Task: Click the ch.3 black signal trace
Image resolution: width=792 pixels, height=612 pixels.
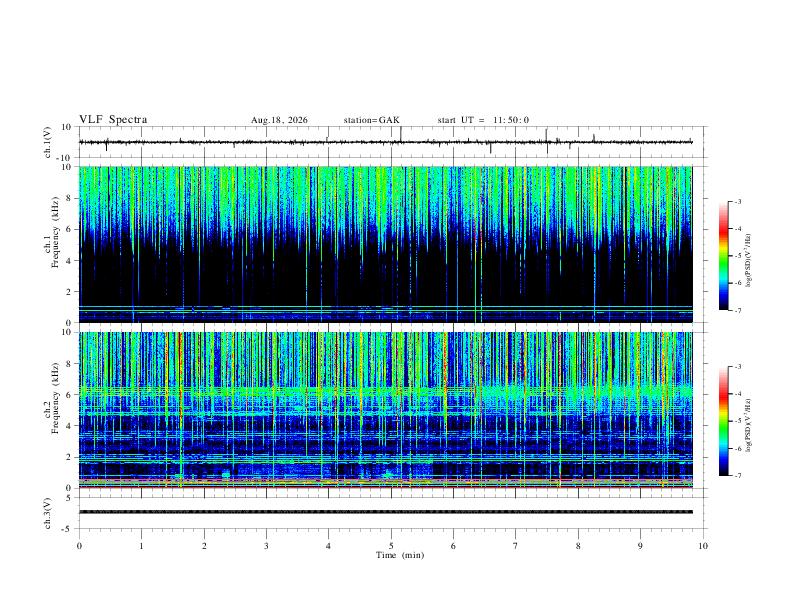Action: pos(385,512)
